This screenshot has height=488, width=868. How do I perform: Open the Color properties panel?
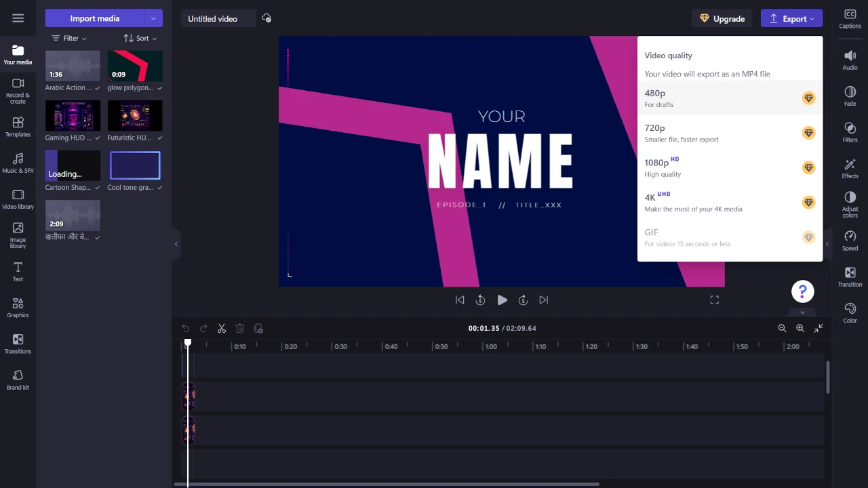pyautogui.click(x=850, y=313)
